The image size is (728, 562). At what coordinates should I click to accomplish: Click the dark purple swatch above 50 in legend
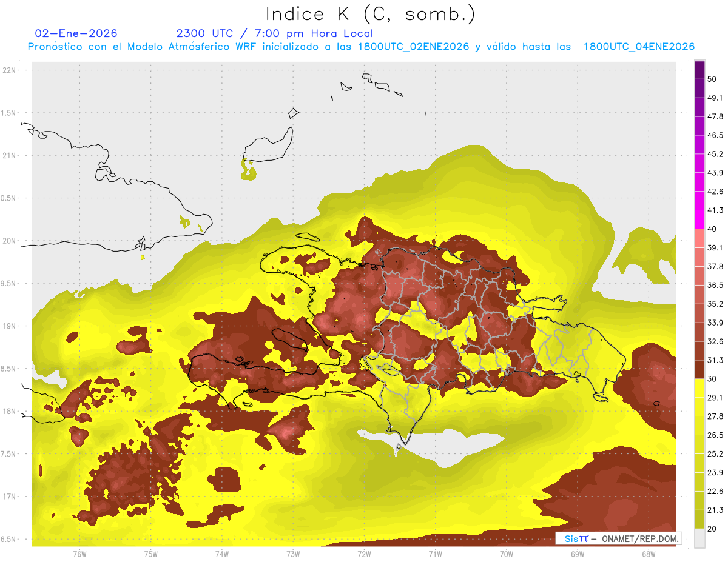[699, 70]
